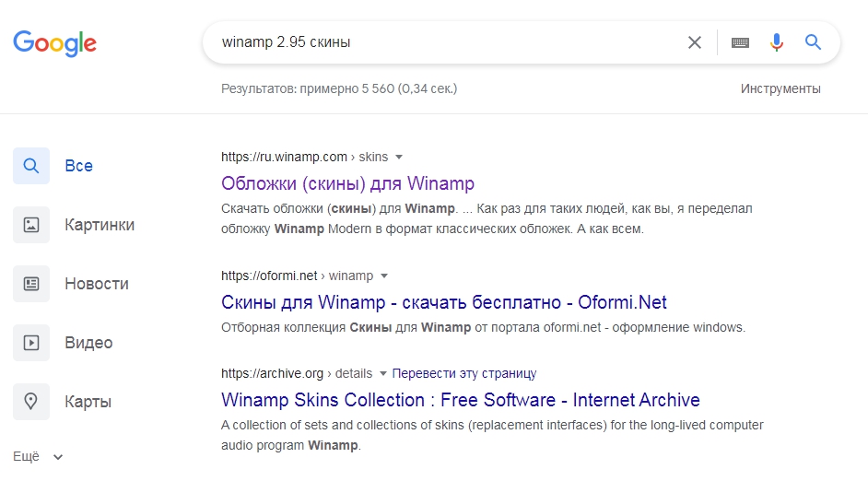Screen dimensions: 868x481
Task: Click the Google logo
Action: 54,43
